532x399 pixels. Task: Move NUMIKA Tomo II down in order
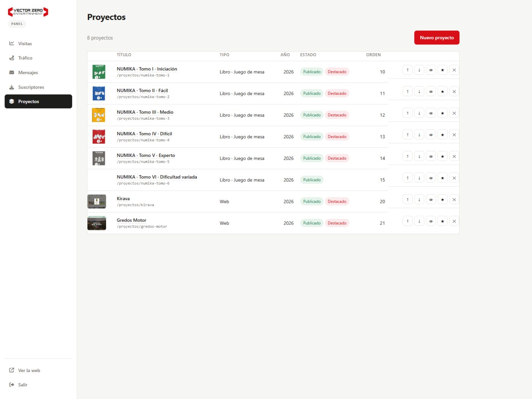[419, 92]
